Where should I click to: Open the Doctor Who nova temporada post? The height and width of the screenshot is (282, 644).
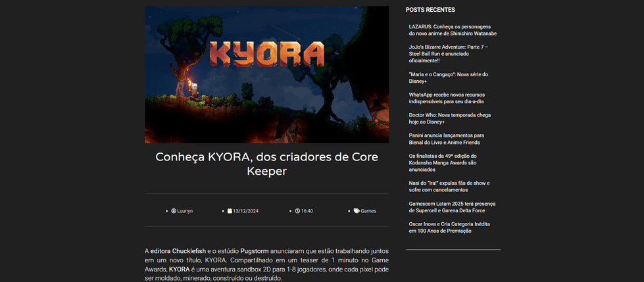pyautogui.click(x=450, y=118)
